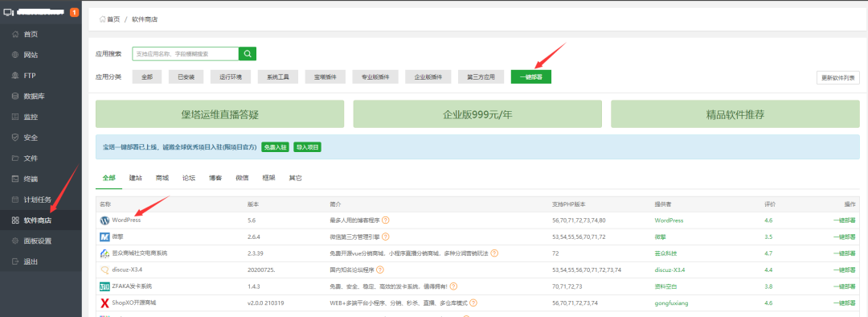Screen dimensions: 868x317
Task: Open the 堡塔运维直播答疑 banner
Action: [219, 114]
